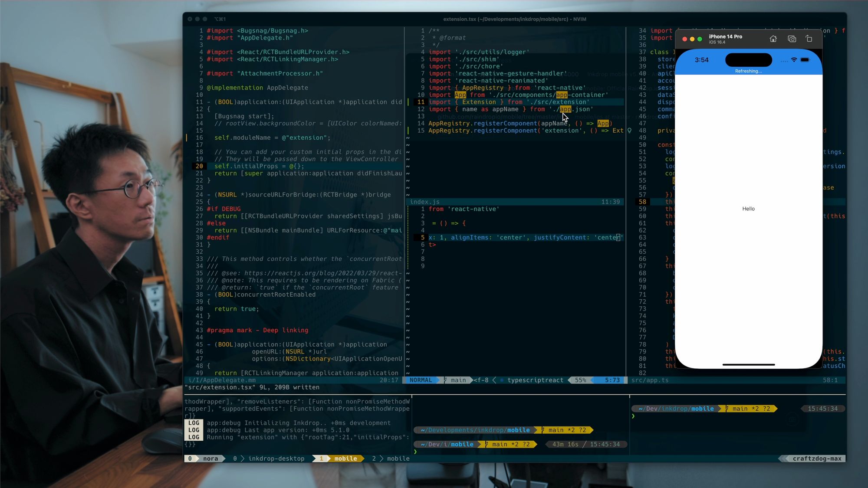The width and height of the screenshot is (868, 488).
Task: Click the Home icon in the simulator toolbar
Action: (773, 39)
